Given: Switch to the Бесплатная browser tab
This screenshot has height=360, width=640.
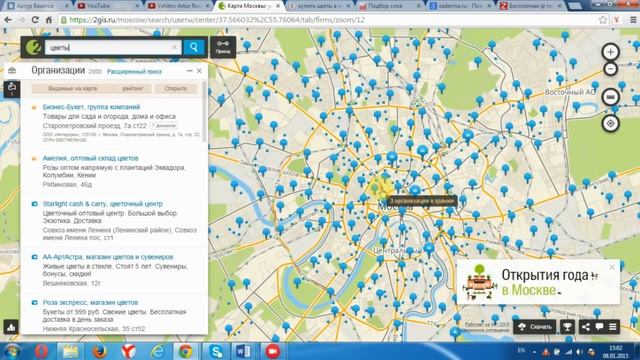Looking at the screenshot, I should 531,6.
